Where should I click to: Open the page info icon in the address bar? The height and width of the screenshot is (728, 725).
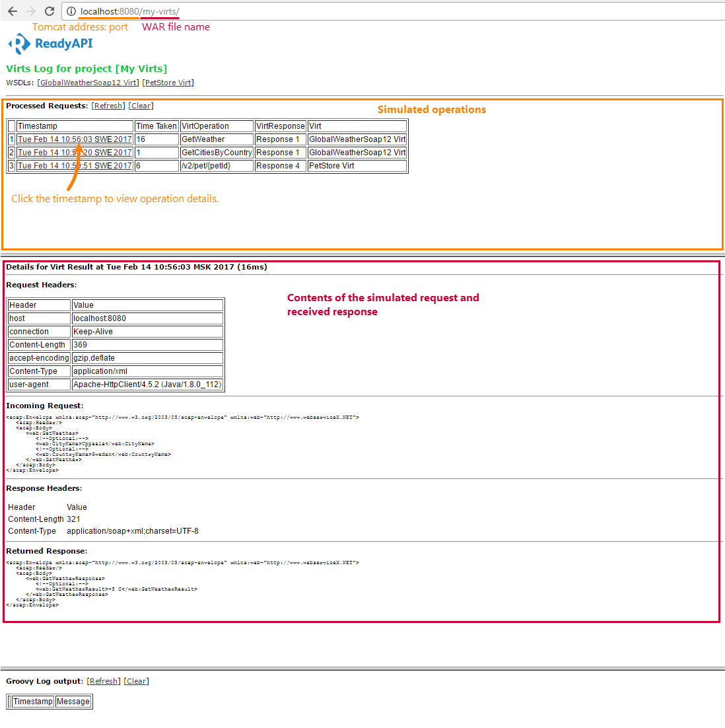71,11
